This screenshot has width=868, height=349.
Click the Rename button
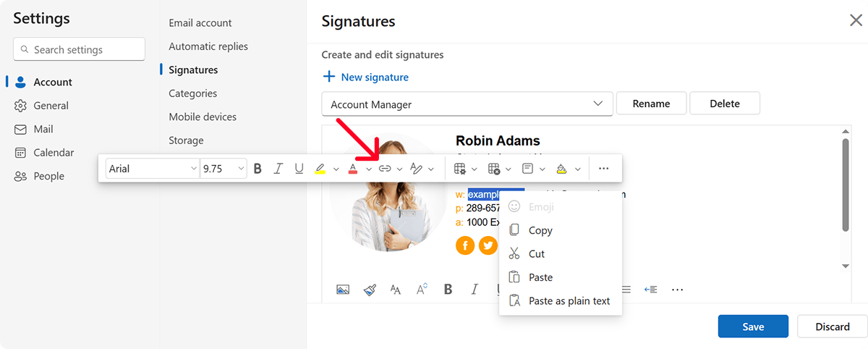(x=651, y=104)
